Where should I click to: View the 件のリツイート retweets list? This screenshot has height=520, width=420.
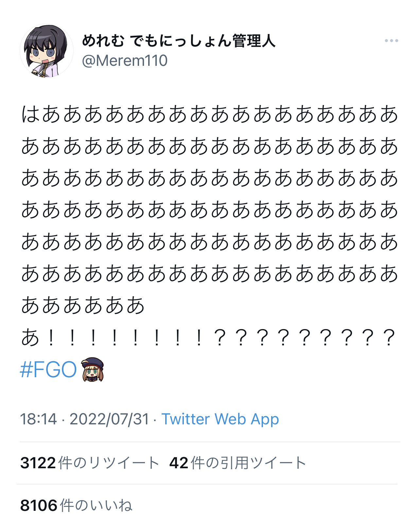point(109,463)
